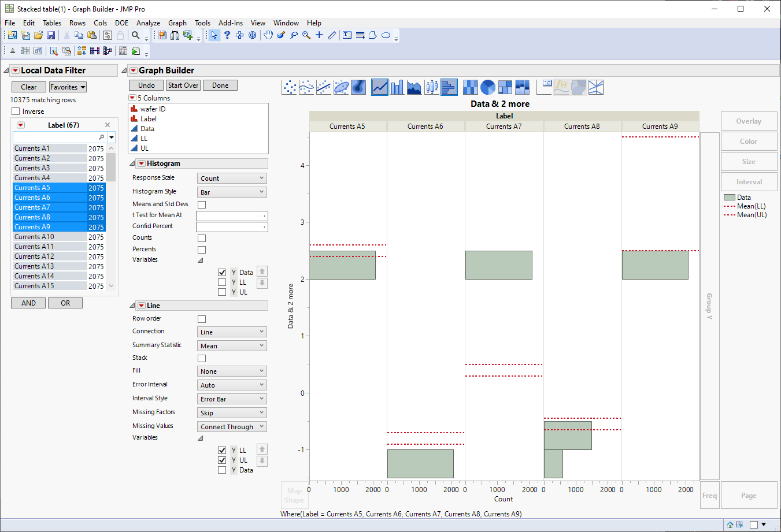Open the Graph menu

(x=177, y=23)
